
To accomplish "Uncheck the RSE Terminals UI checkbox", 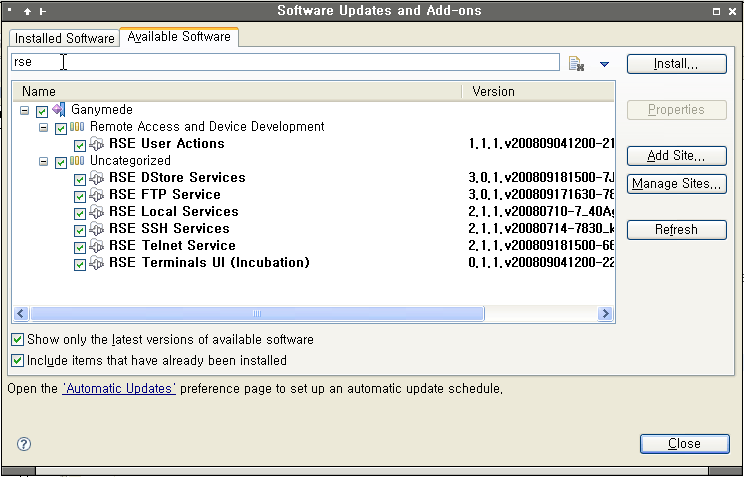I will coord(80,265).
